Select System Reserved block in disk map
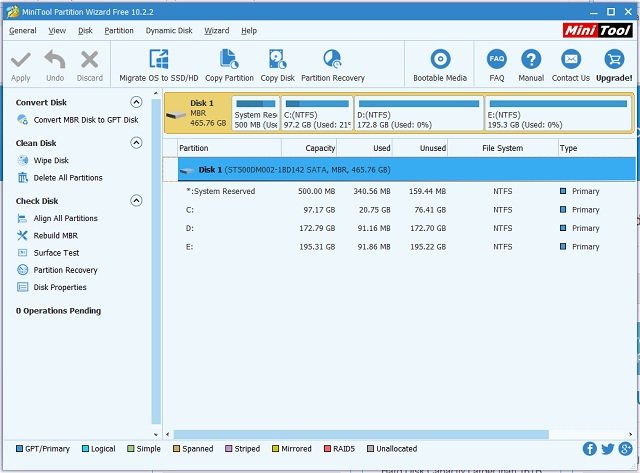 pyautogui.click(x=256, y=113)
